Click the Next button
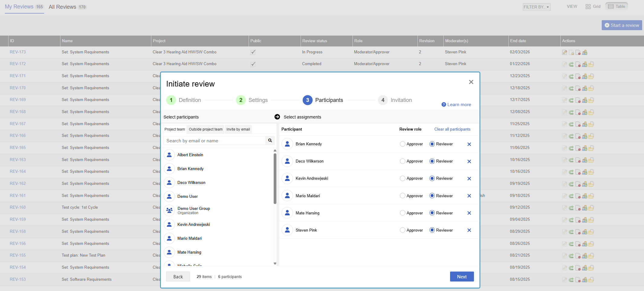Image resolution: width=644 pixels, height=291 pixels. click(462, 277)
